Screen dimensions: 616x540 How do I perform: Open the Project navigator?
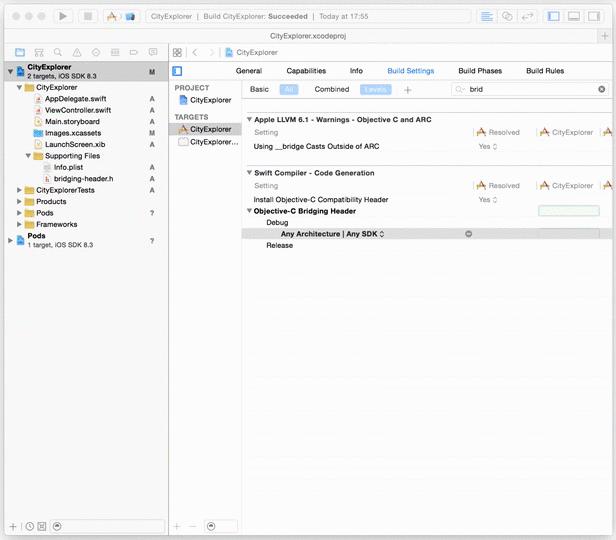(20, 52)
